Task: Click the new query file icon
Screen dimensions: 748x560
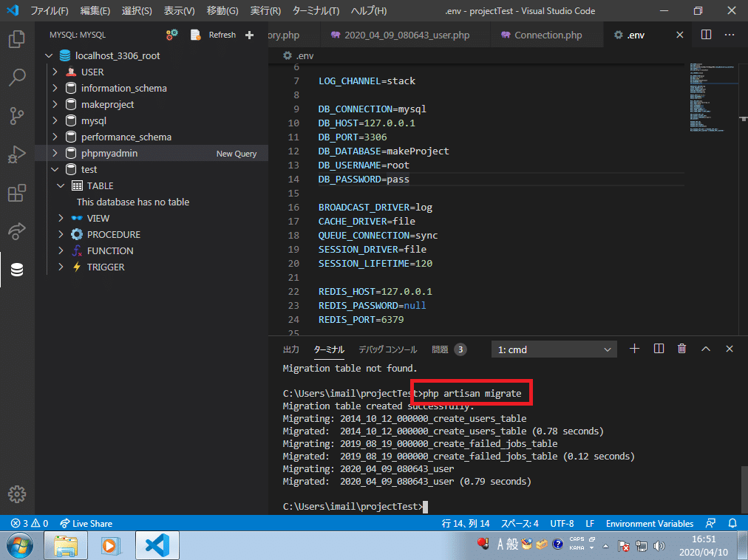Action: (x=196, y=35)
